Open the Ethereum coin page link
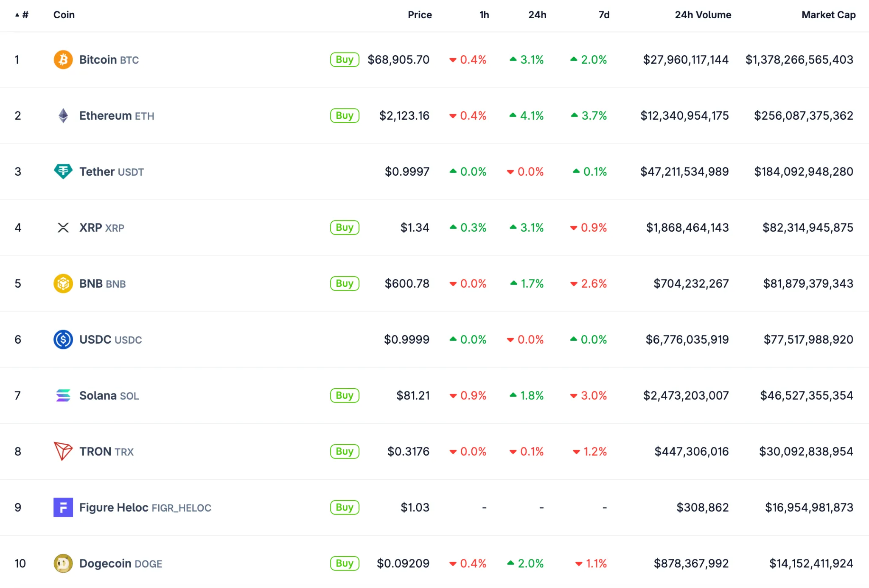This screenshot has width=869, height=588. (105, 115)
